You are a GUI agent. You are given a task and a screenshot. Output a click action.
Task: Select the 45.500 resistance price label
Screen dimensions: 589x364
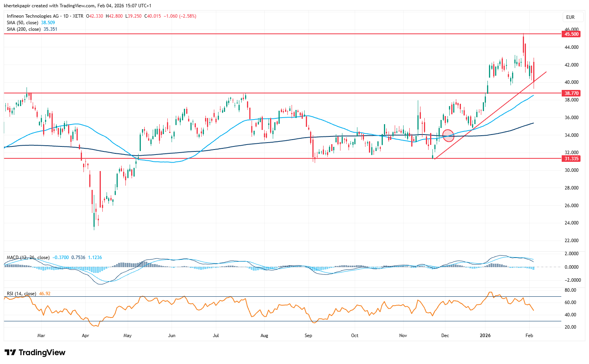[571, 34]
